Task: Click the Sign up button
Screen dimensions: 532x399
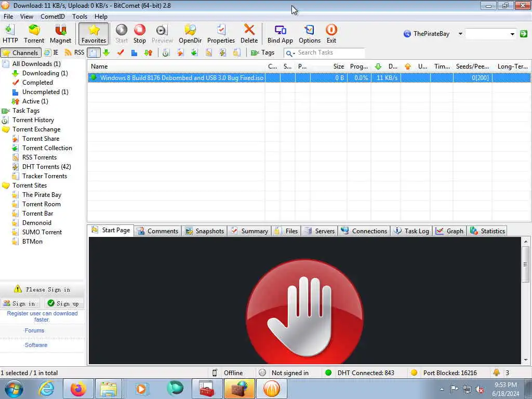Action: click(x=63, y=303)
